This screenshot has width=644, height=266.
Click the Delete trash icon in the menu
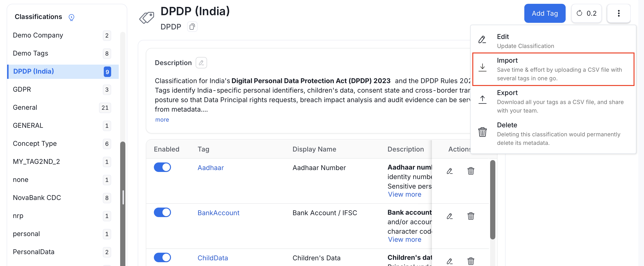coord(482,132)
